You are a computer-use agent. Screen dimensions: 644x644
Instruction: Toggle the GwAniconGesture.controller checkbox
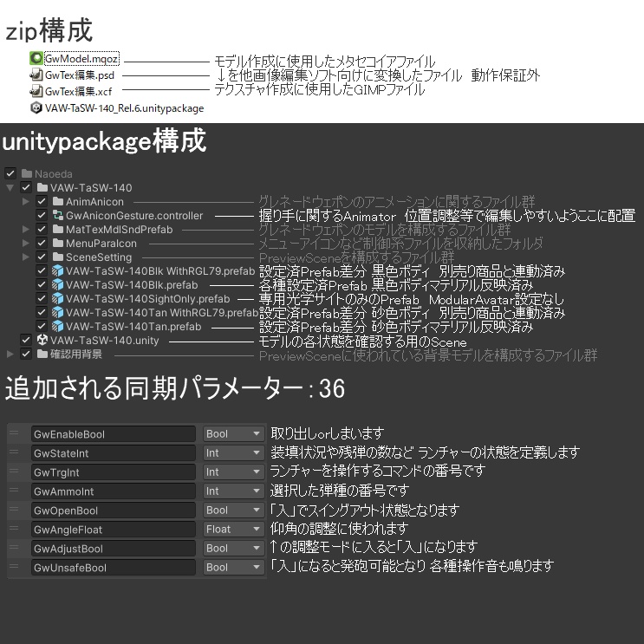point(42,215)
